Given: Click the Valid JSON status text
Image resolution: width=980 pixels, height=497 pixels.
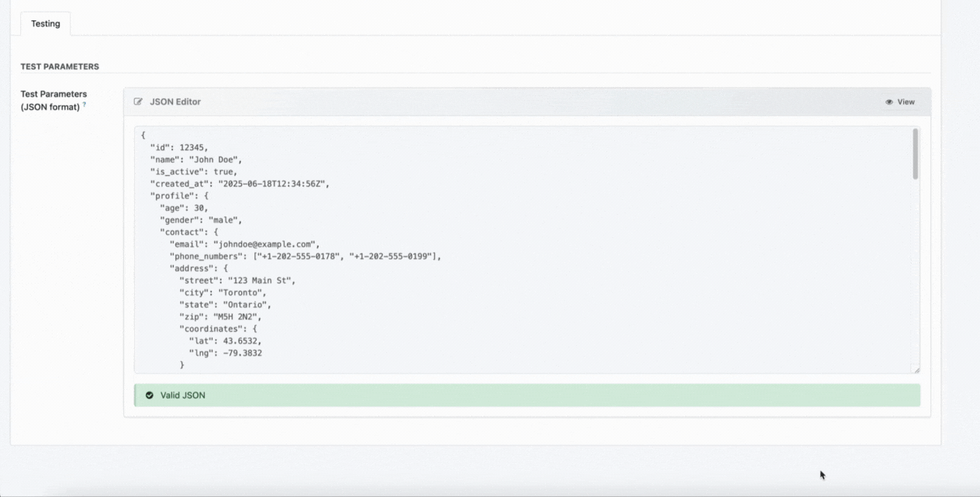Looking at the screenshot, I should click(183, 395).
